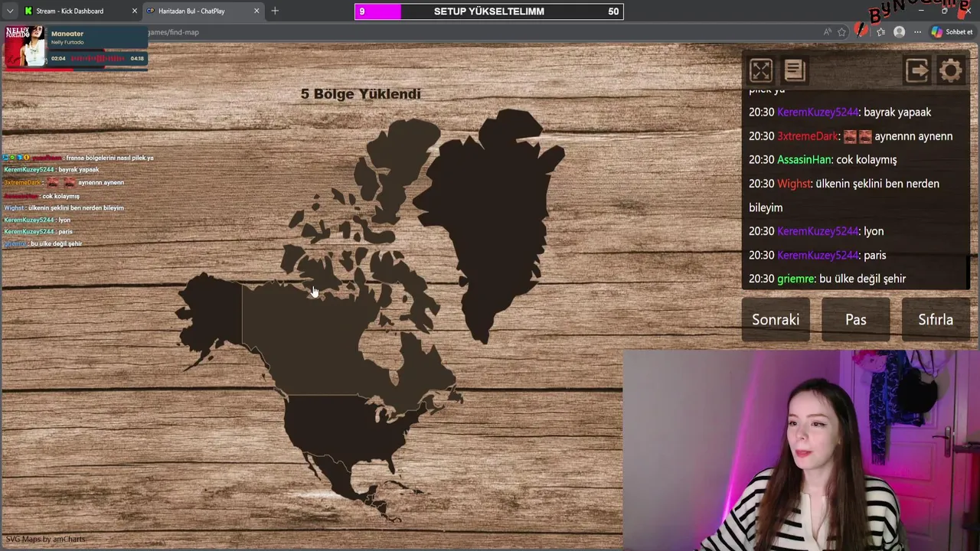Click the song waveform progress bar
This screenshot has width=980, height=551.
[98, 58]
